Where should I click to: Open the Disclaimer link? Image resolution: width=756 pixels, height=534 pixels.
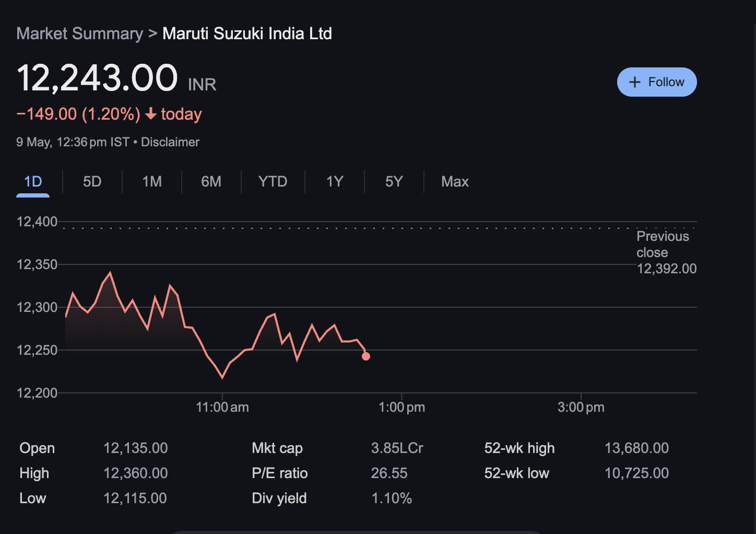tap(170, 142)
